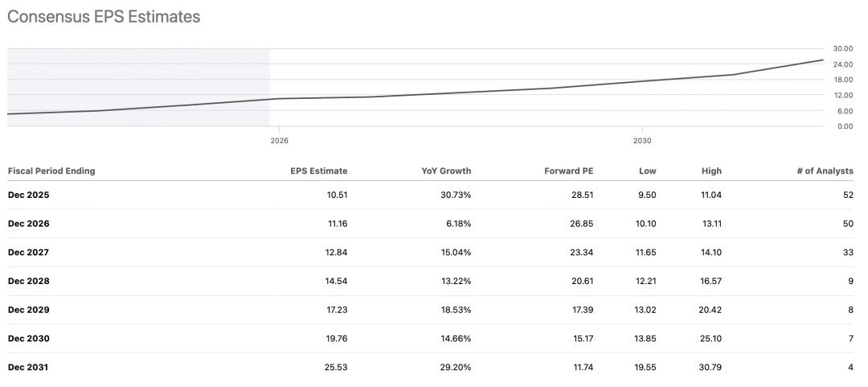
Task: Select the Dec 2025 row label
Action: point(28,195)
